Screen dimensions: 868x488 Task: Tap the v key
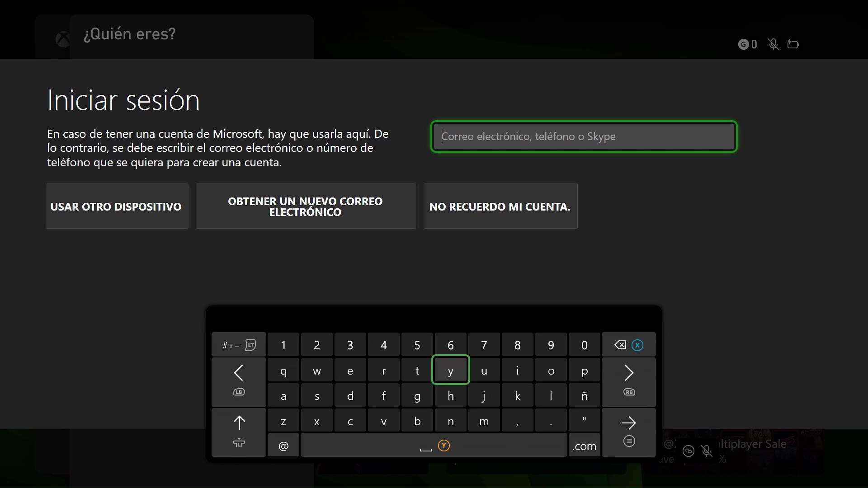[x=384, y=421]
